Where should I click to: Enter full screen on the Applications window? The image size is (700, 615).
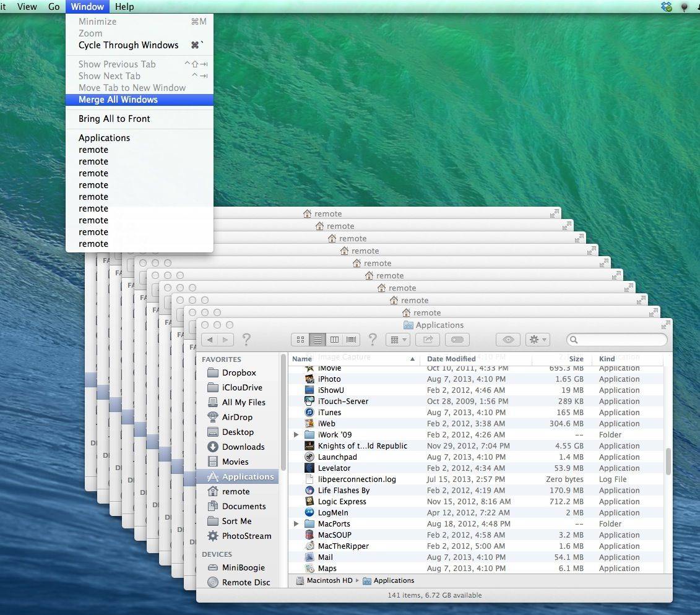tap(665, 325)
